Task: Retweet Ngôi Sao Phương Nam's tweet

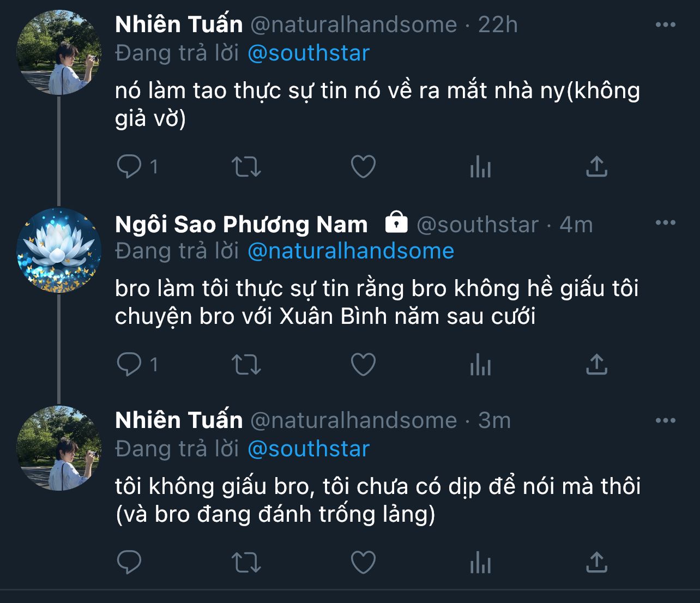Action: (246, 365)
